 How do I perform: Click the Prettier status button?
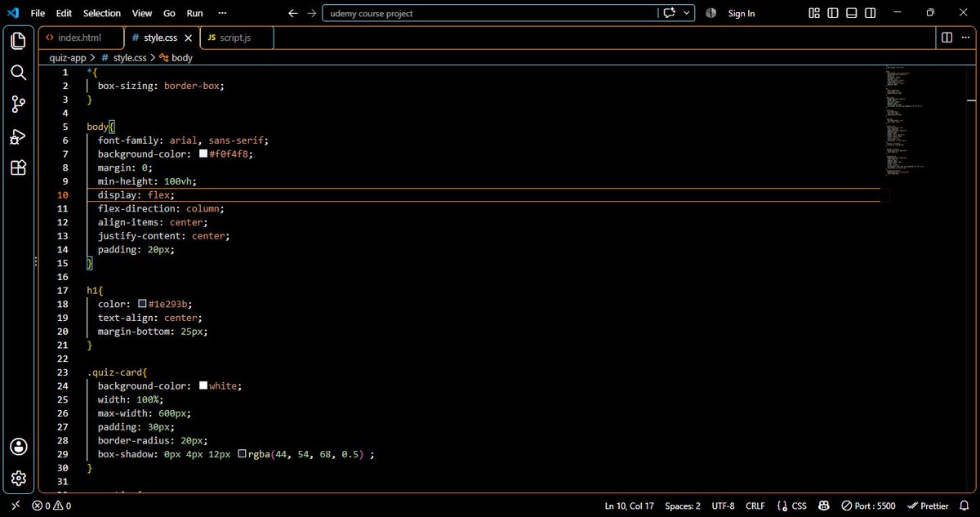tap(929, 506)
